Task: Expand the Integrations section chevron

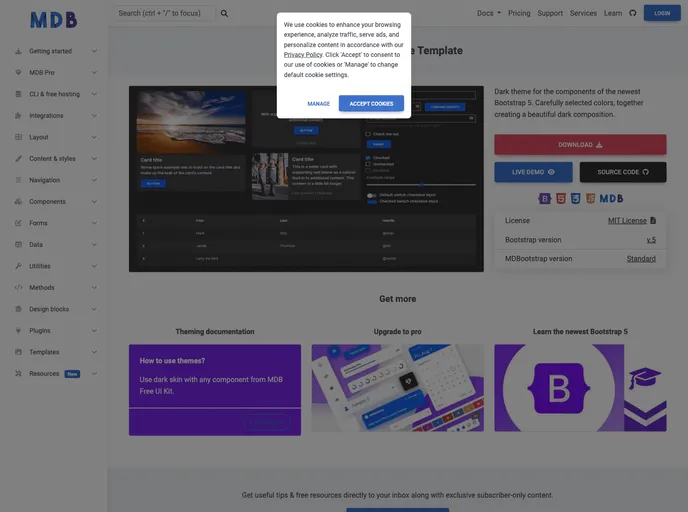Action: click(94, 116)
